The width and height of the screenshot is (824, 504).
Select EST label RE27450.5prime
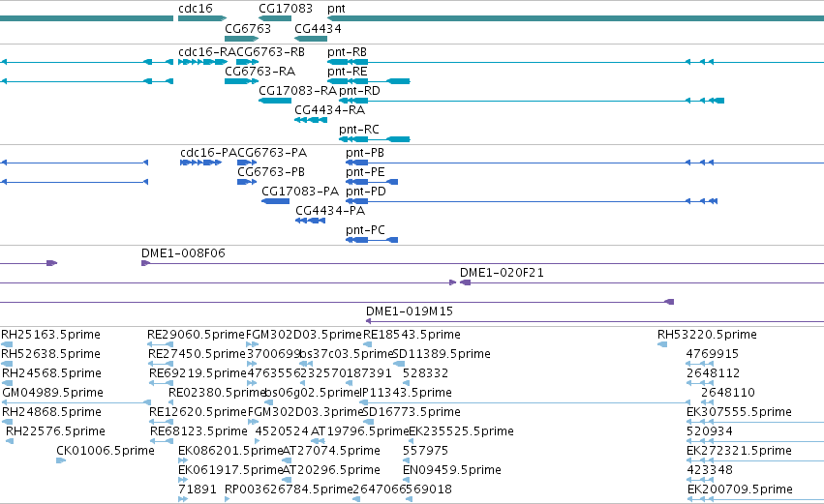[198, 354]
